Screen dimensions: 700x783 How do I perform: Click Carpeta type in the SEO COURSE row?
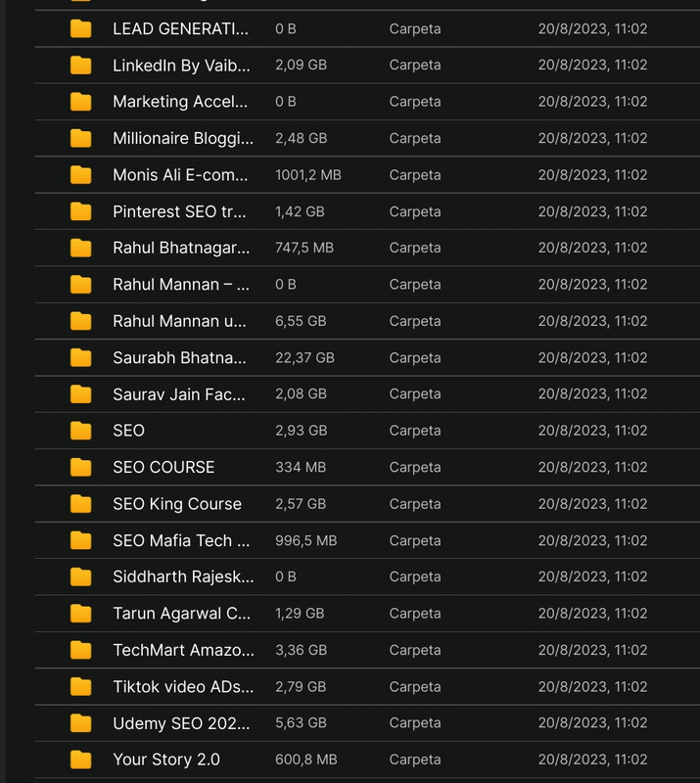coord(415,467)
